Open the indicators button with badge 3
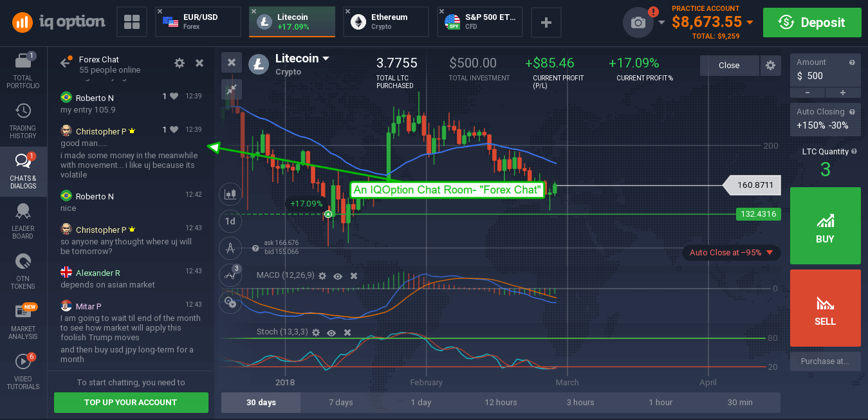The image size is (868, 420). click(x=230, y=275)
